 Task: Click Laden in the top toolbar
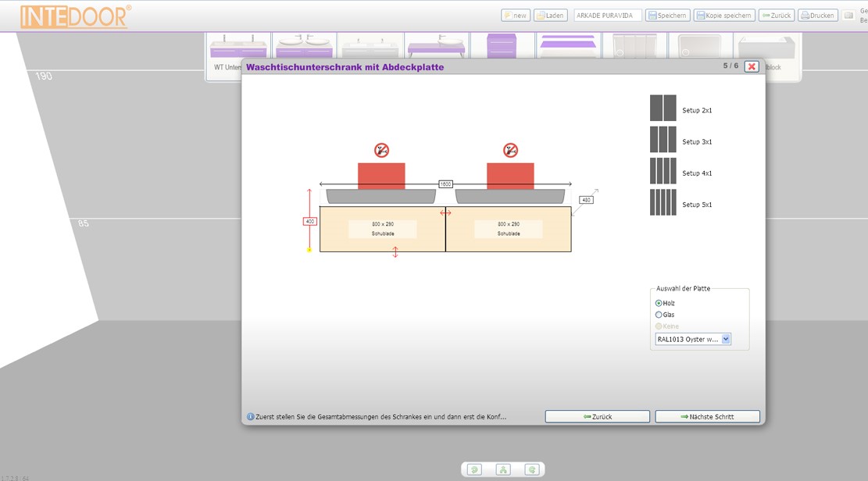(551, 16)
